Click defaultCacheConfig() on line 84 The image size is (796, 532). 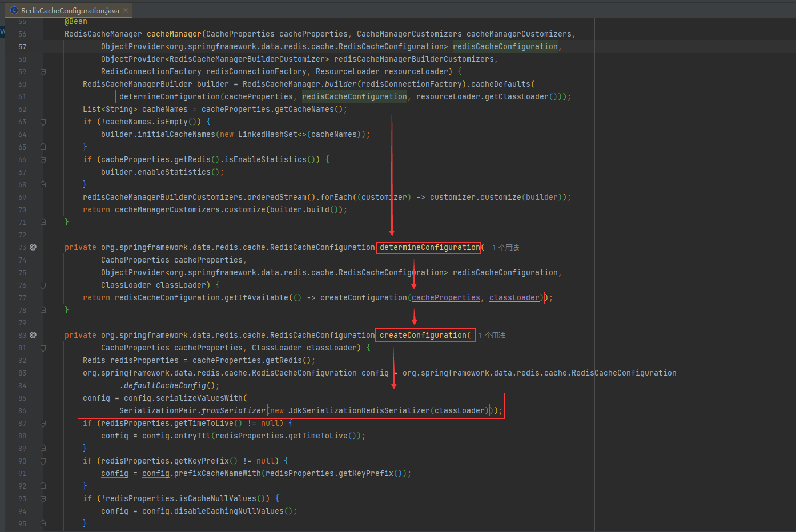[x=170, y=386]
